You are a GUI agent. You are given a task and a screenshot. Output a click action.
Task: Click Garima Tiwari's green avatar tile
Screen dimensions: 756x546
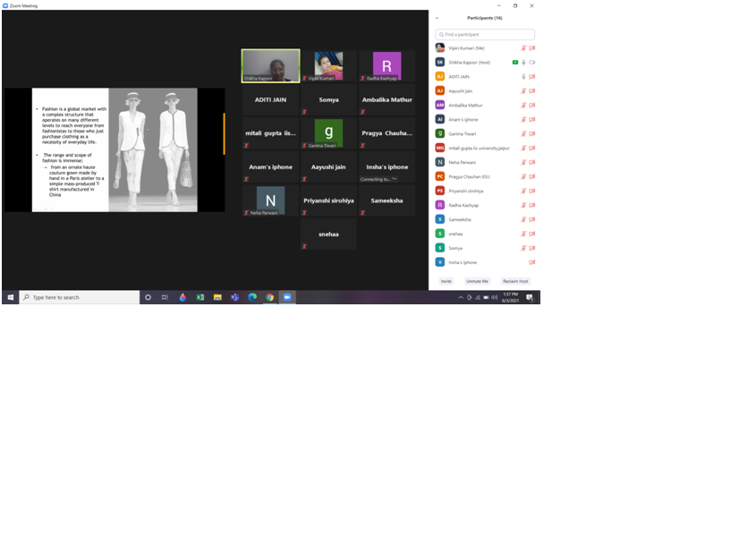point(328,132)
